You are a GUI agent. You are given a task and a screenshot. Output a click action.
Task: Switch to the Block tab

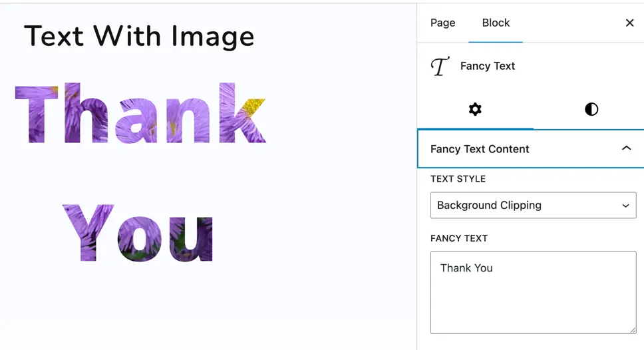pyautogui.click(x=496, y=23)
